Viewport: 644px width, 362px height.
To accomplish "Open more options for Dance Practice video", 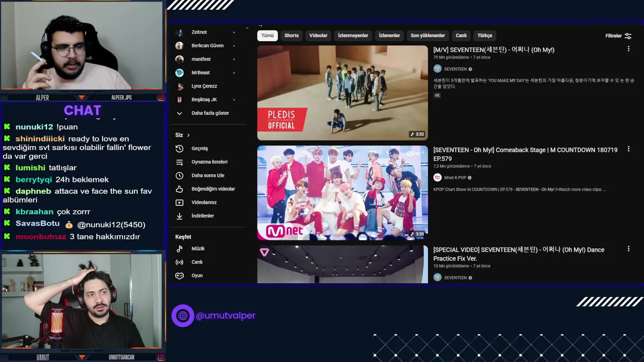I will tap(628, 248).
